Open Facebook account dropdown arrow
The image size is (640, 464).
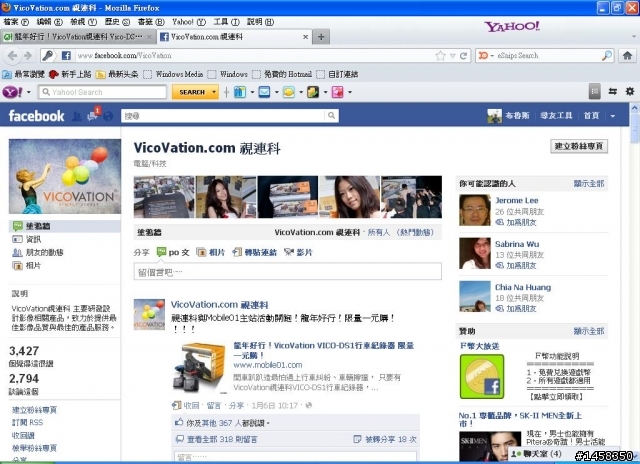point(613,116)
